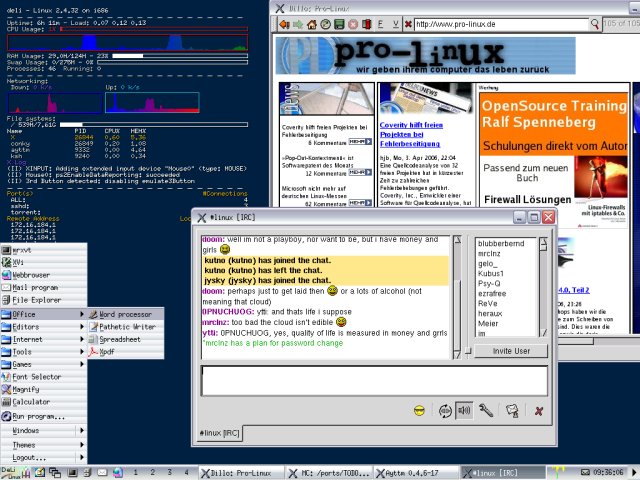Open Spreadsheet from the Office submenu
The height and width of the screenshot is (480, 640).
119,339
